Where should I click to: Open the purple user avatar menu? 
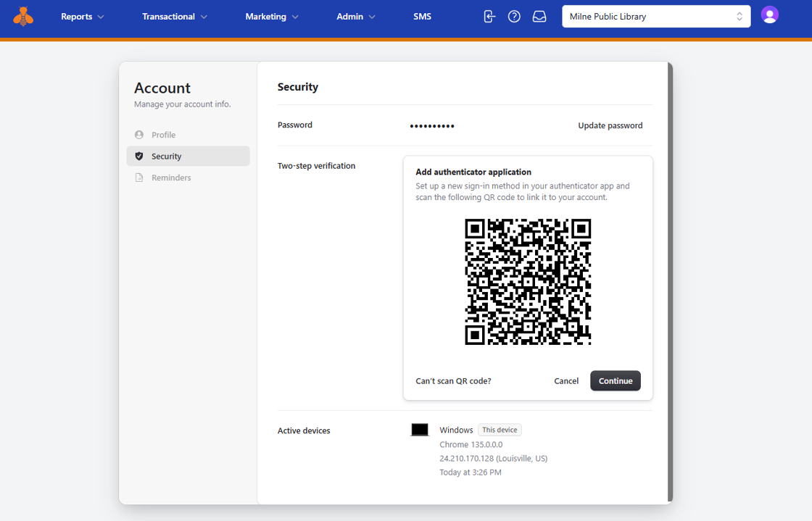(x=769, y=15)
